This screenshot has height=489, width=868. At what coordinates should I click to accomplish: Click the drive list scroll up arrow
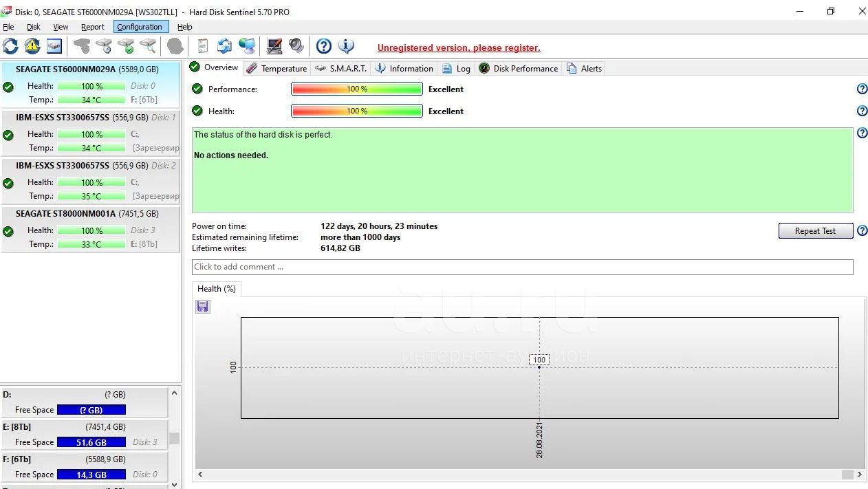175,393
